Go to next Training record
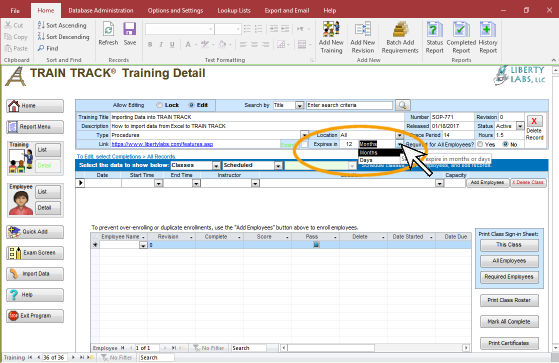Image resolution: width=559 pixels, height=363 pixels. [x=73, y=357]
